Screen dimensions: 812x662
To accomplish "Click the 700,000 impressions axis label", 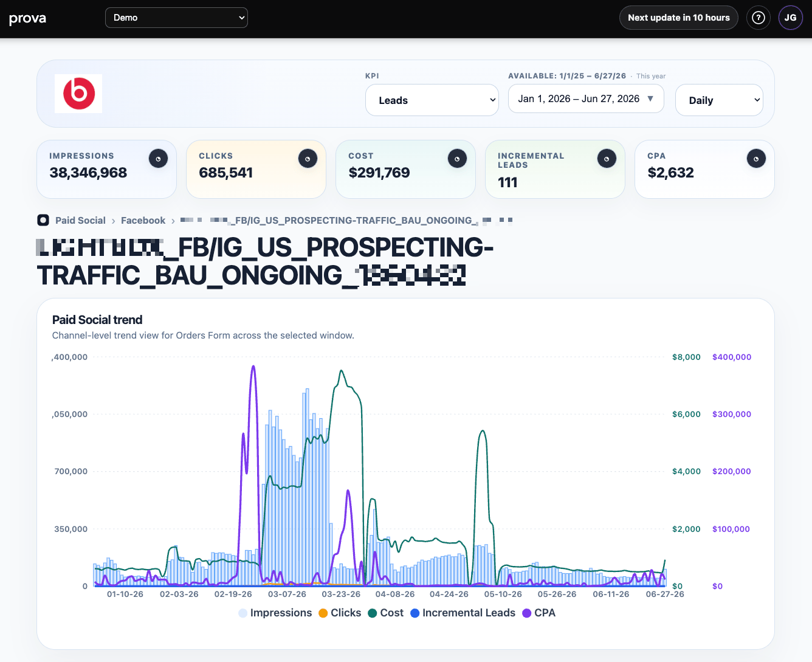I will coord(71,471).
